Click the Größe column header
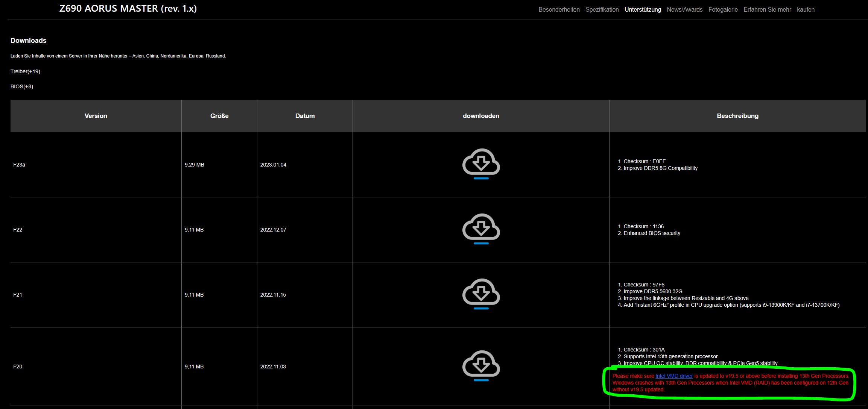This screenshot has width=868, height=409. tap(219, 116)
